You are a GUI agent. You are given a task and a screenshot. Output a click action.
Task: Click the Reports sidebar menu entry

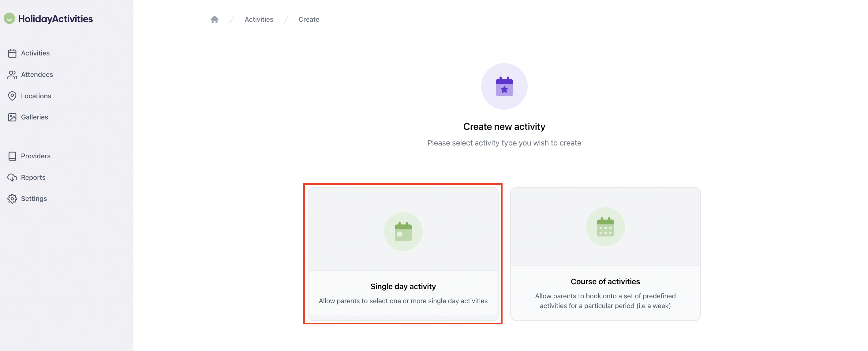tap(33, 177)
